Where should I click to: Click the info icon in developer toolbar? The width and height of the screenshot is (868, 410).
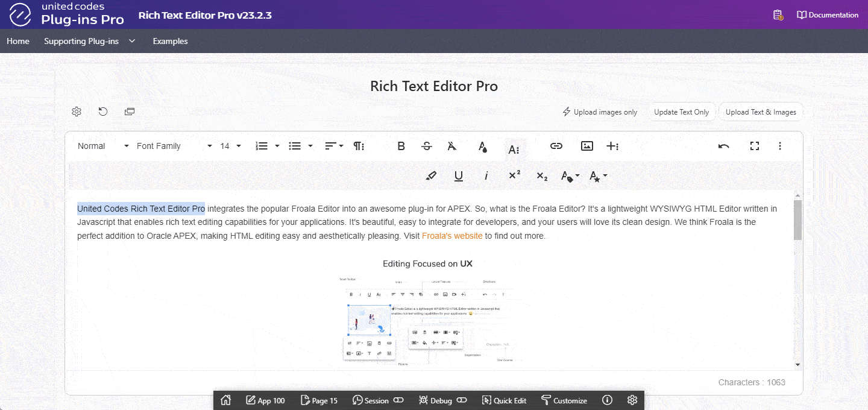click(607, 400)
